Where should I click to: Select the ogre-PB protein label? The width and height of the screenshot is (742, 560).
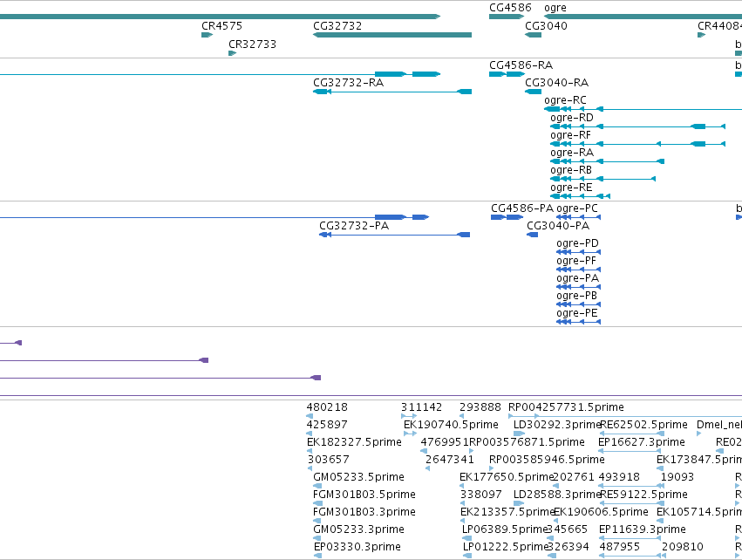(x=577, y=296)
